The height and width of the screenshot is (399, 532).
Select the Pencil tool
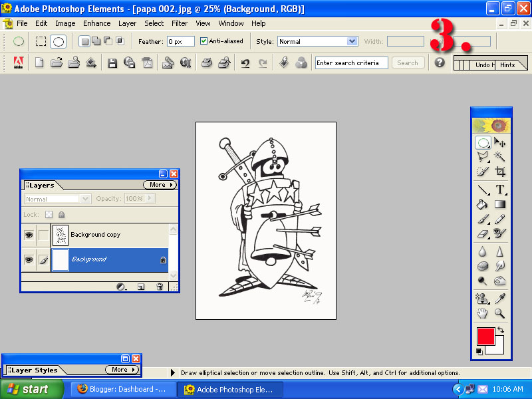click(500, 219)
